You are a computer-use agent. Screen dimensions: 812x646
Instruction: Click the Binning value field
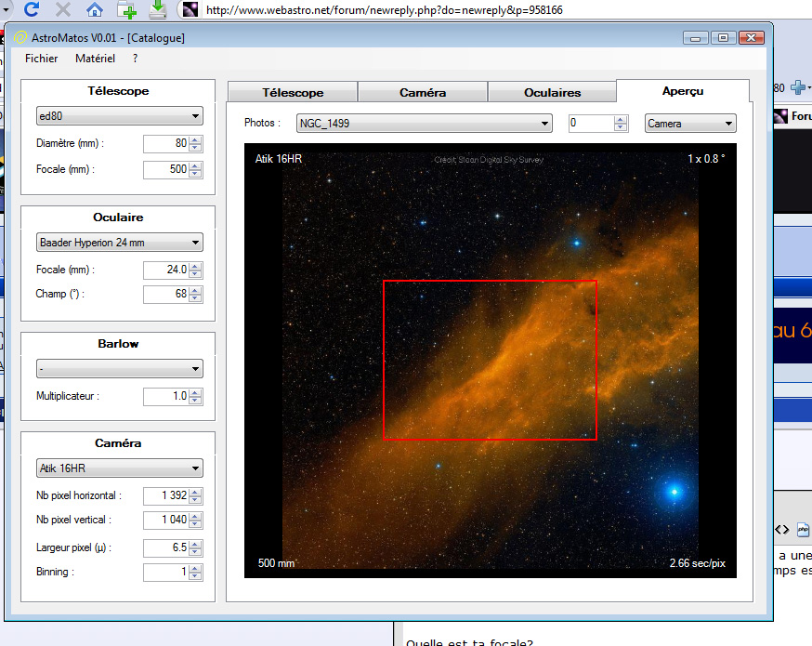coord(165,572)
